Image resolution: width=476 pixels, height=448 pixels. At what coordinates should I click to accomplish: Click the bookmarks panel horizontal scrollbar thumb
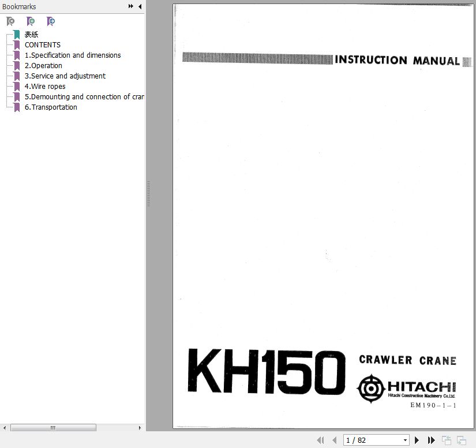pos(53,428)
